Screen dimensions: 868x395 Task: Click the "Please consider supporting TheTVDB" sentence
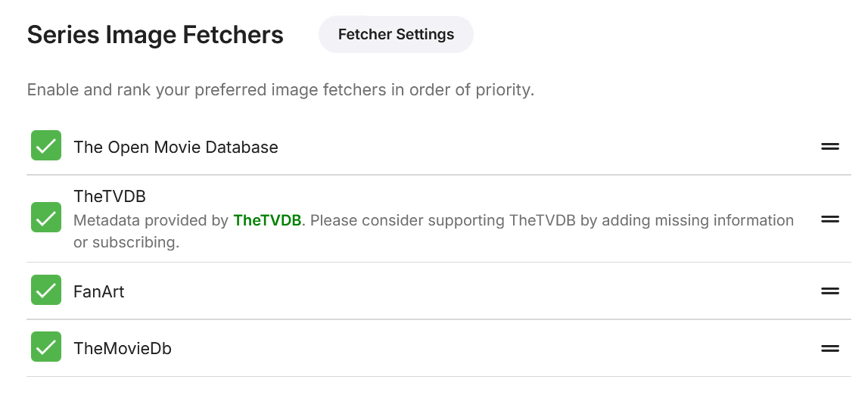coord(552,220)
